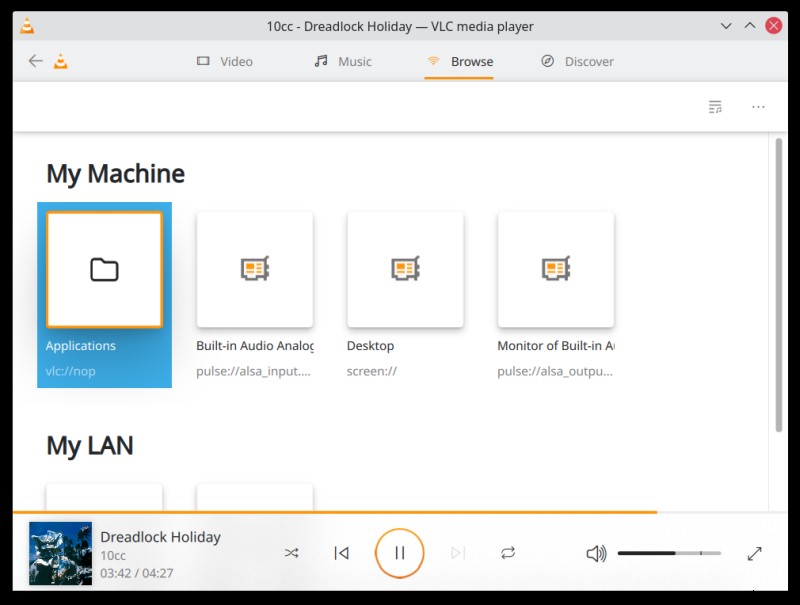
Task: Skip to the next track
Action: click(458, 553)
